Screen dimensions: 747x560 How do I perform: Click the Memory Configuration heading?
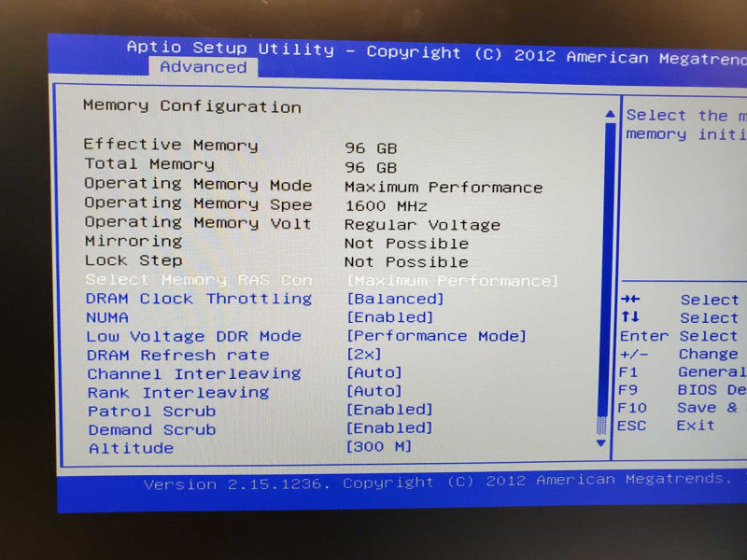point(192,105)
